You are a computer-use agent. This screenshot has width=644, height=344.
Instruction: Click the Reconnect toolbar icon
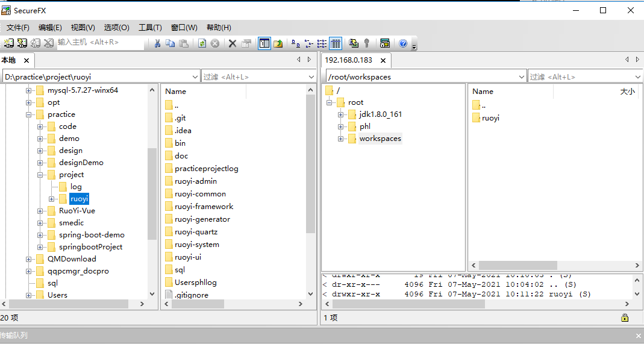(x=36, y=43)
